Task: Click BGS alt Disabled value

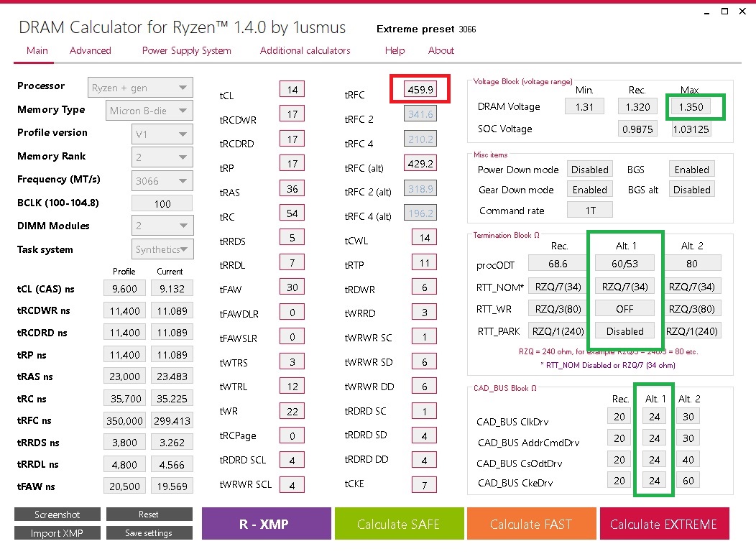Action: [x=692, y=190]
